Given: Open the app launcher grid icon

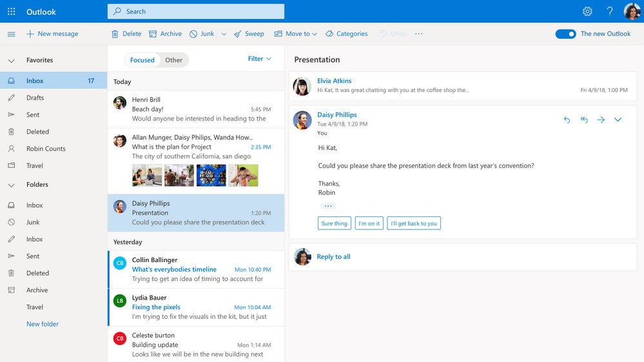Looking at the screenshot, I should 11,12.
